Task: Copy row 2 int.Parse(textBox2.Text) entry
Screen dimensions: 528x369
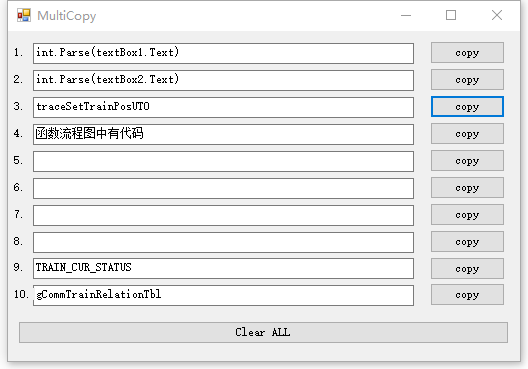Action: 467,79
